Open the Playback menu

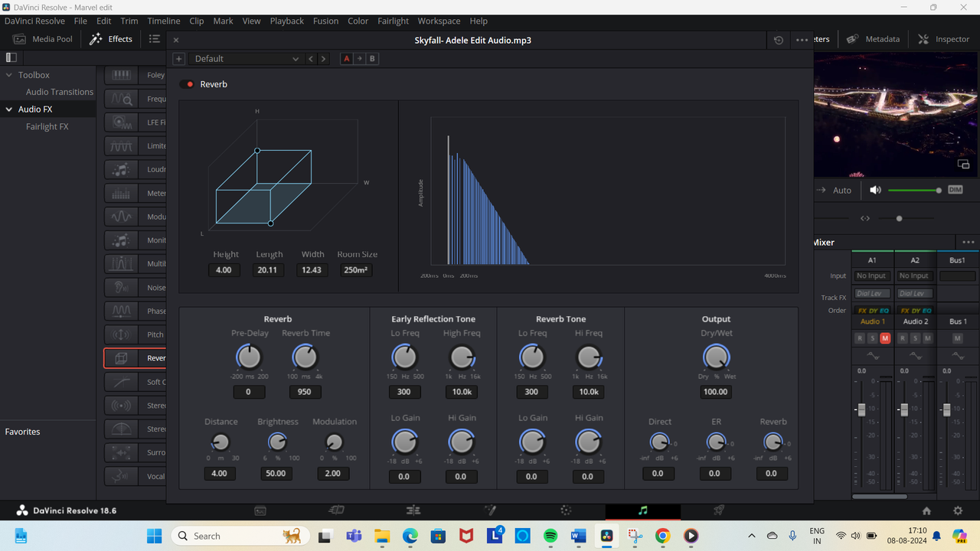click(287, 21)
